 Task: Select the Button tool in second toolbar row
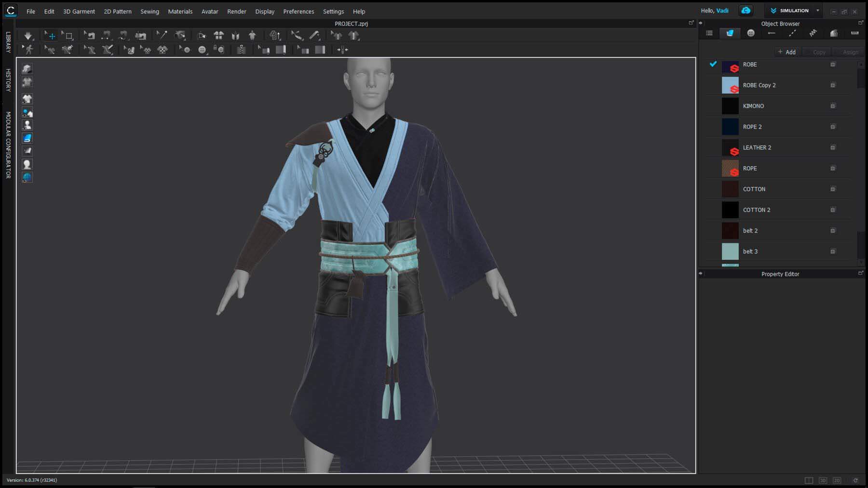pos(202,50)
